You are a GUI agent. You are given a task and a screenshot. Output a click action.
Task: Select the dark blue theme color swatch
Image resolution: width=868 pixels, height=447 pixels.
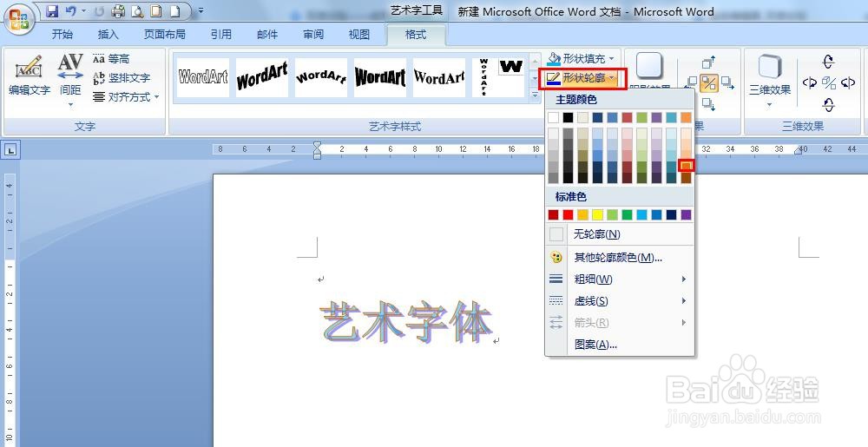point(597,117)
